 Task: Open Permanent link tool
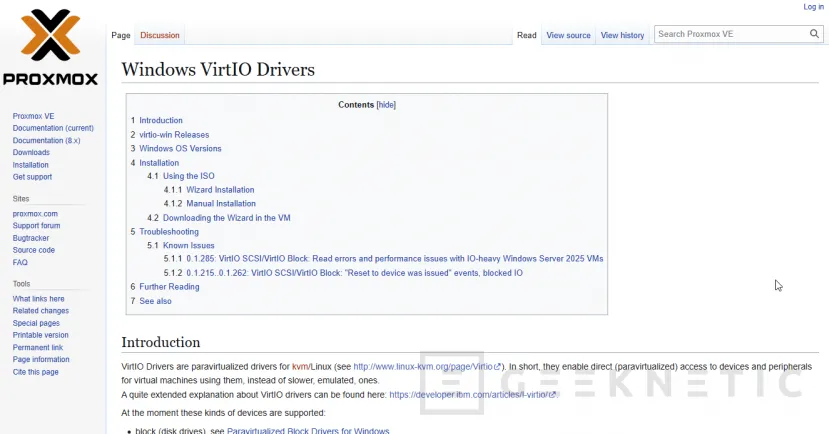click(x=38, y=347)
